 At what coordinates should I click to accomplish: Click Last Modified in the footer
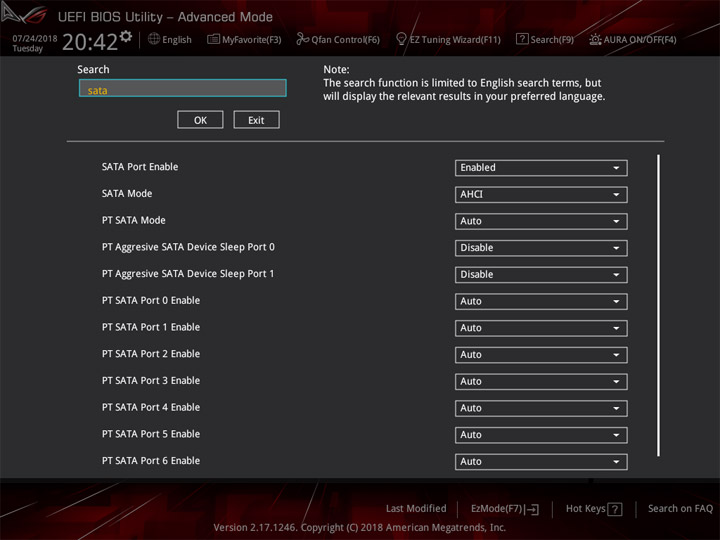tap(416, 508)
